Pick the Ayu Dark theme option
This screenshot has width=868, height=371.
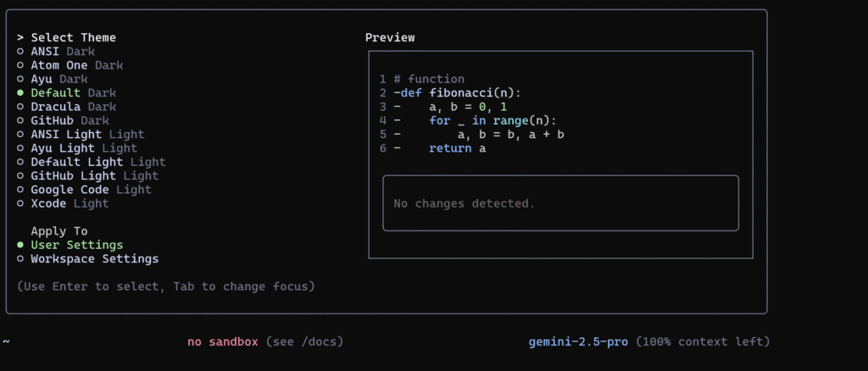click(52, 79)
